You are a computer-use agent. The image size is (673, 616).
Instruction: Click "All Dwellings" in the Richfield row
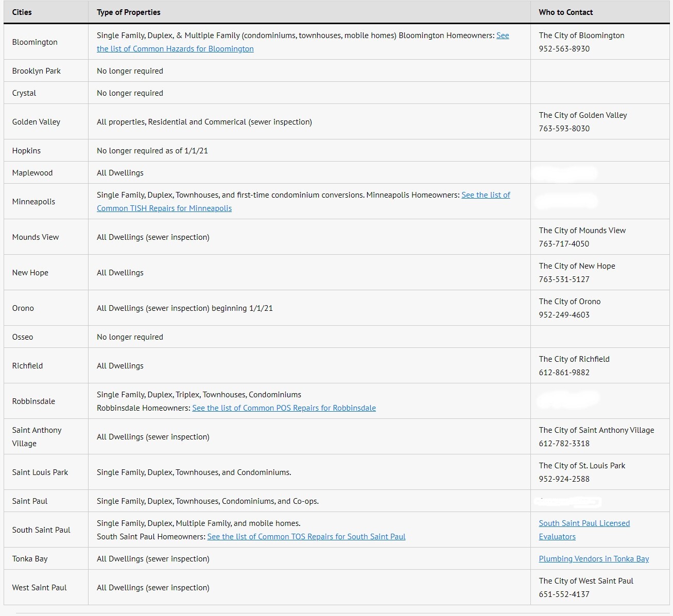click(x=120, y=366)
